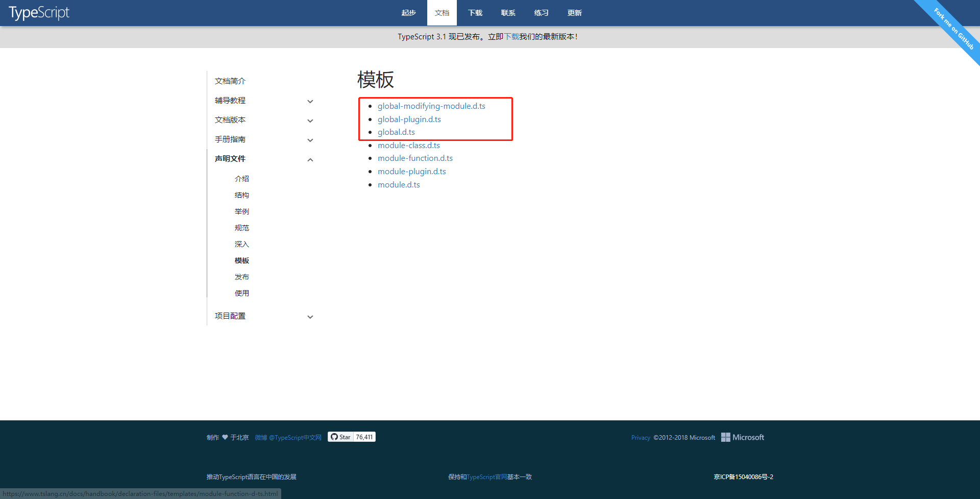Open the TypeScript官网 footer link
This screenshot has width=980, height=499.
(x=487, y=477)
